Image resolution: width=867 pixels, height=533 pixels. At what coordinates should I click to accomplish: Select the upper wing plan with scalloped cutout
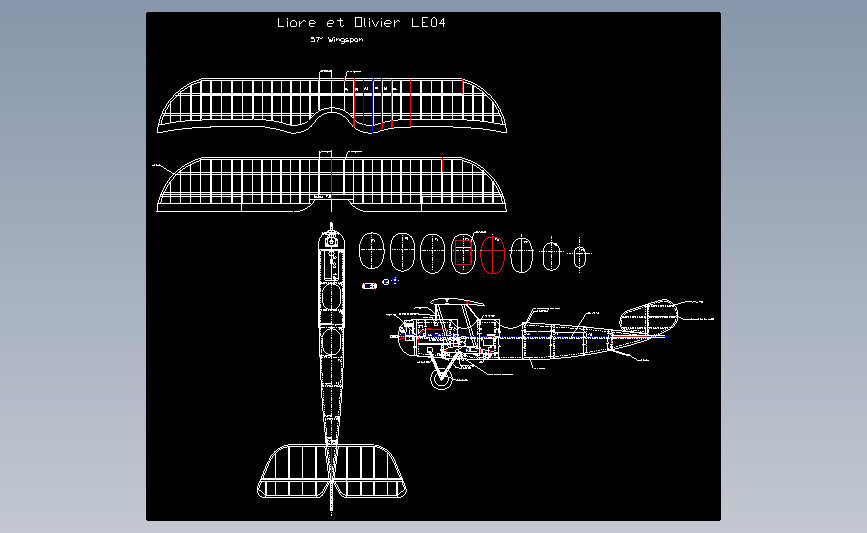[x=332, y=102]
